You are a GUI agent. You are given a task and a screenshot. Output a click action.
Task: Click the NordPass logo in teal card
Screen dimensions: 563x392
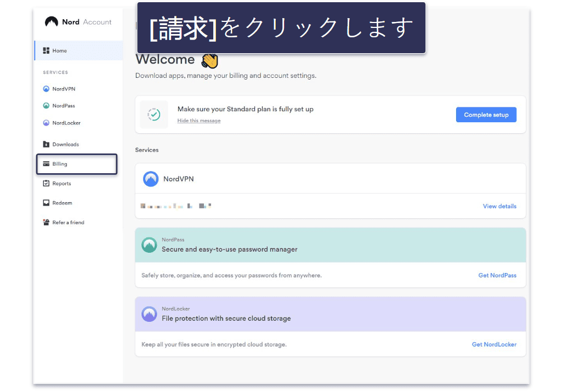click(x=149, y=245)
